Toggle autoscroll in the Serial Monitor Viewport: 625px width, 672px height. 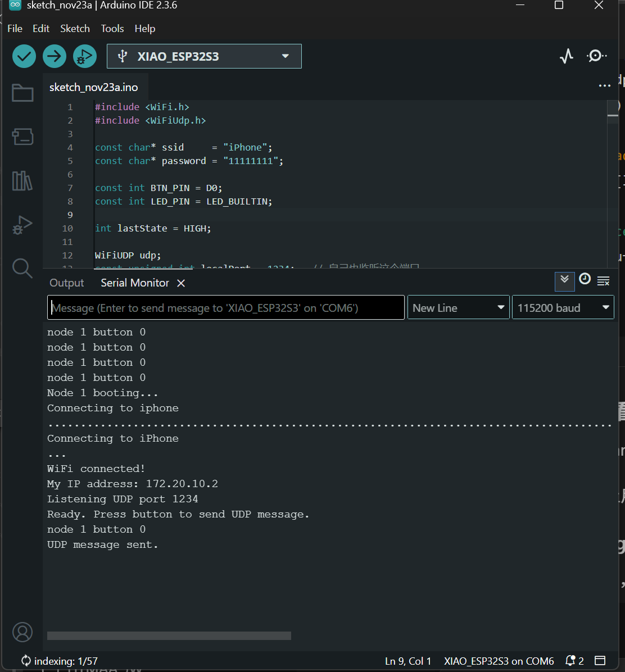pyautogui.click(x=564, y=281)
